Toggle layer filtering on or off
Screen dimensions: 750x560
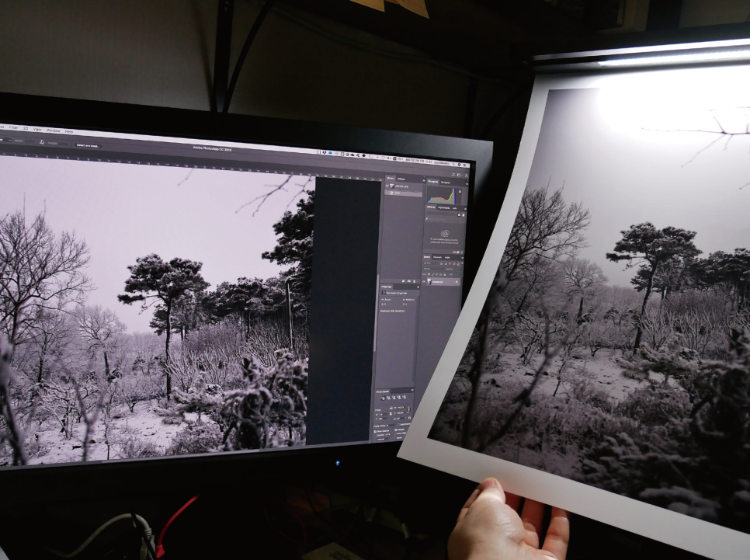click(x=462, y=263)
